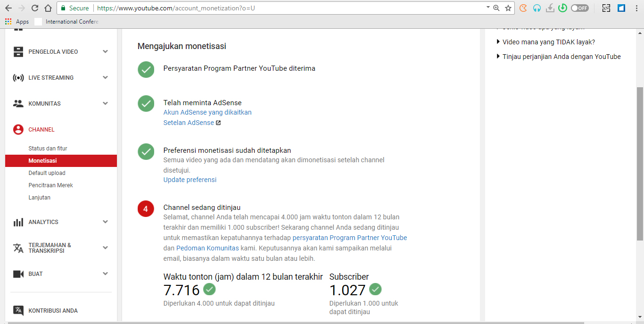Open Default upload submenu item
This screenshot has height=324, width=644.
point(47,173)
